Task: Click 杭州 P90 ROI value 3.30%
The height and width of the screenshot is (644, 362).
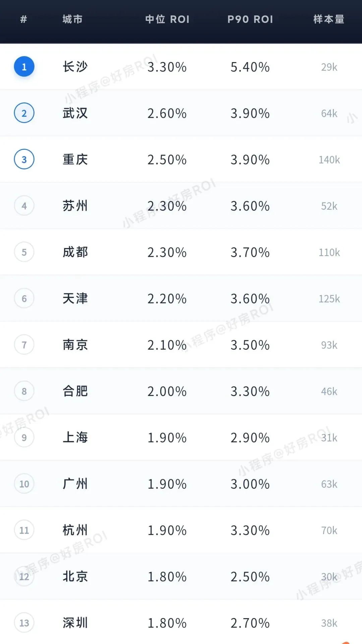Action: pyautogui.click(x=250, y=530)
